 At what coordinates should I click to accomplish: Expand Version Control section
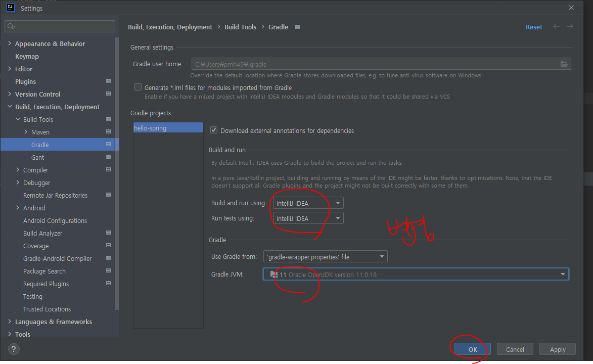pyautogui.click(x=10, y=94)
